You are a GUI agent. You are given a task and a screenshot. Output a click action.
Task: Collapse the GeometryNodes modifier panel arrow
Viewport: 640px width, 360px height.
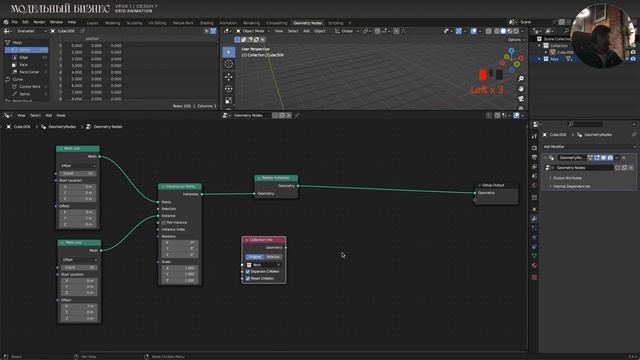pos(545,158)
